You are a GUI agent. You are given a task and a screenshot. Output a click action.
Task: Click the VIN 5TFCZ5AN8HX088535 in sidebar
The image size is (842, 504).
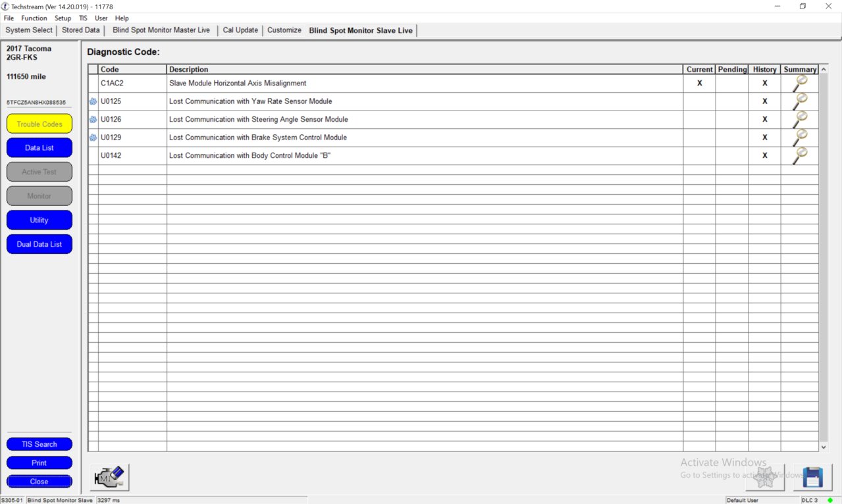tap(36, 103)
